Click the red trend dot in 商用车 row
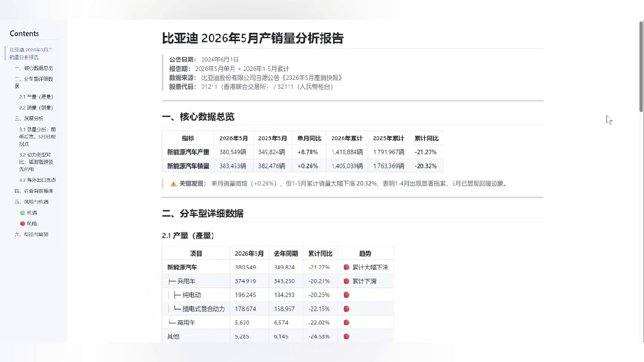Screen dimensions: 644x362 pos(346,323)
